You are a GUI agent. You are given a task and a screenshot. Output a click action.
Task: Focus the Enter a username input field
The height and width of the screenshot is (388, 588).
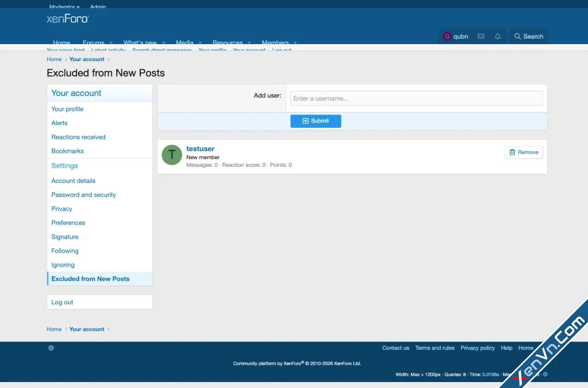(x=416, y=98)
